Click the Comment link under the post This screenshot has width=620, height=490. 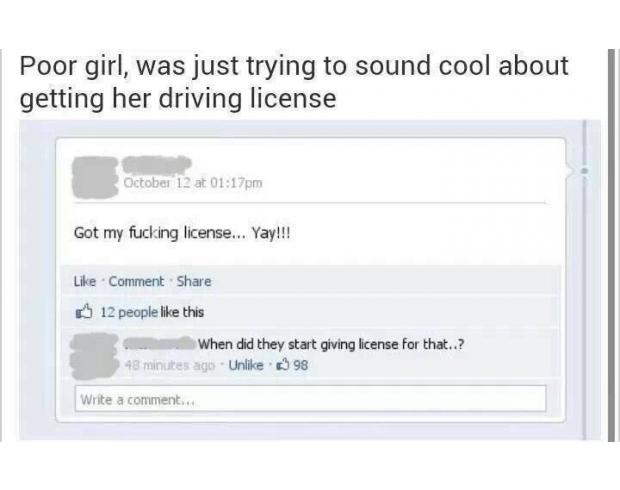point(136,281)
